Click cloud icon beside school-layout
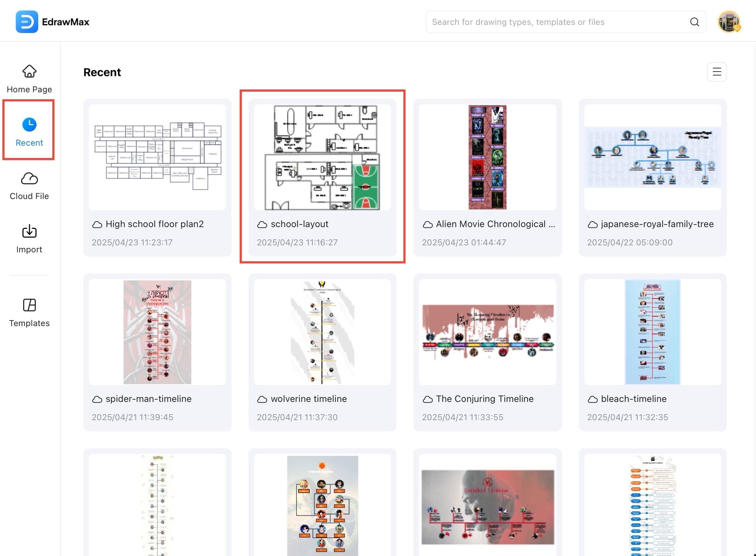 (262, 224)
